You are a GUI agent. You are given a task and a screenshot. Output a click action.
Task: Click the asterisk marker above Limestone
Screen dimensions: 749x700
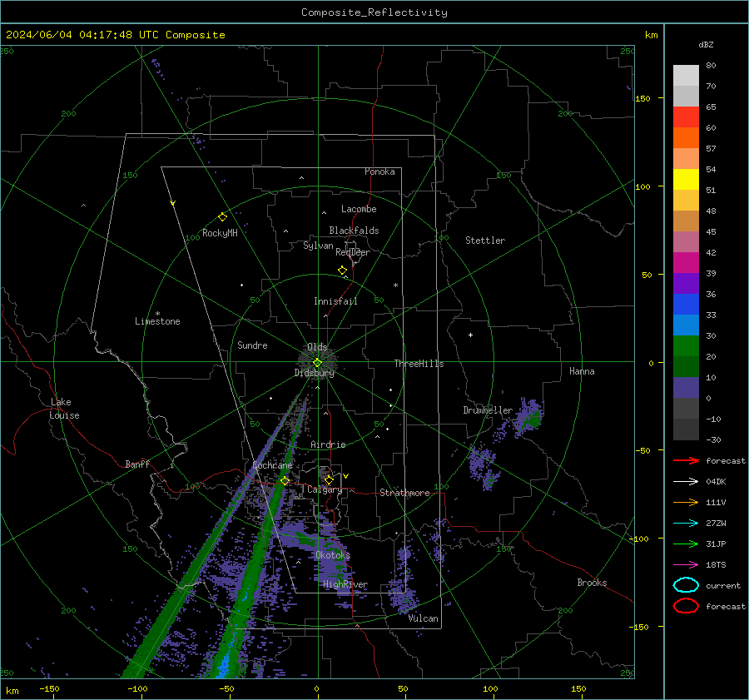pos(157,314)
